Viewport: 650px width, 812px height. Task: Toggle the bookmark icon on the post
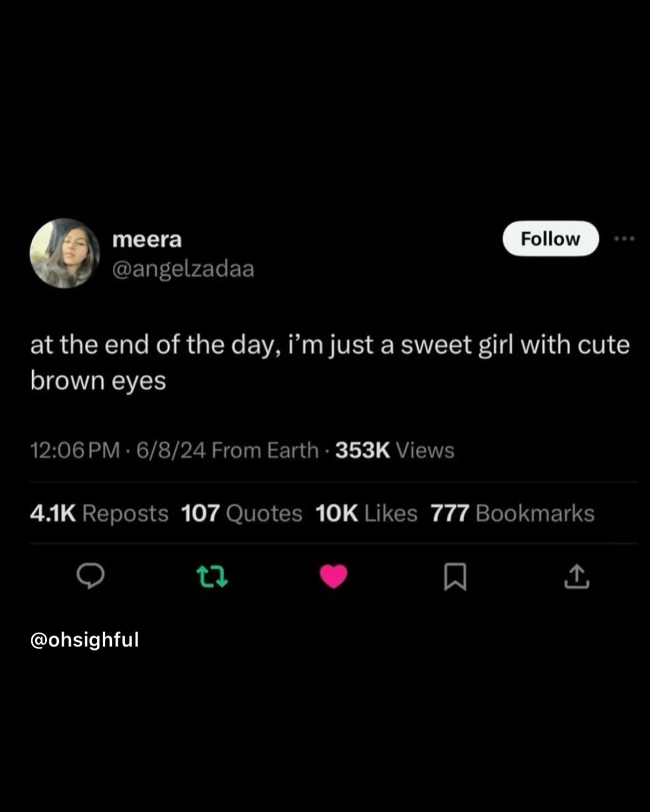pyautogui.click(x=455, y=577)
